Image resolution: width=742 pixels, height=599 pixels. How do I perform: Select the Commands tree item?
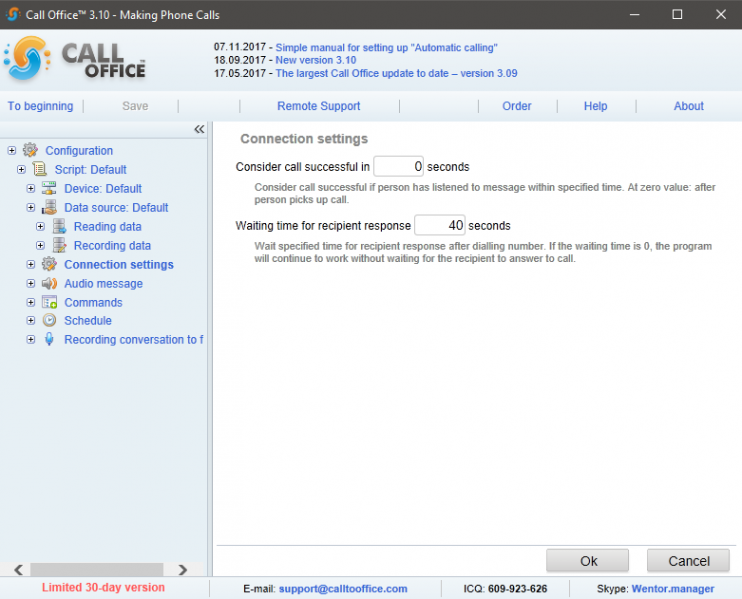[x=93, y=302]
